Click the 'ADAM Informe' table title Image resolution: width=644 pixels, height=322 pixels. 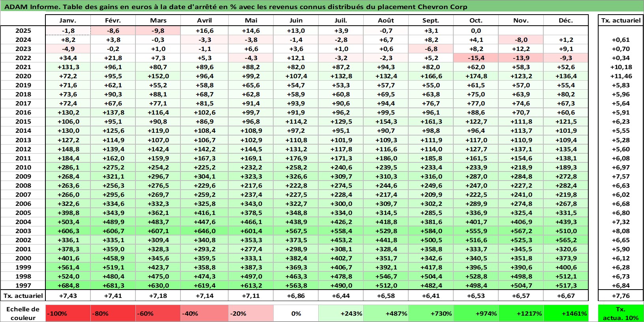[x=236, y=7]
